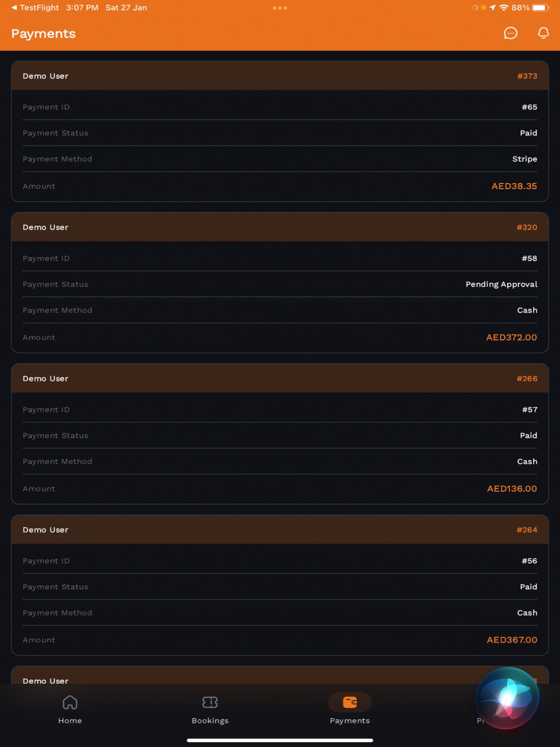Tap the three-dot multitasking control
The image size is (560, 747).
tap(280, 8)
